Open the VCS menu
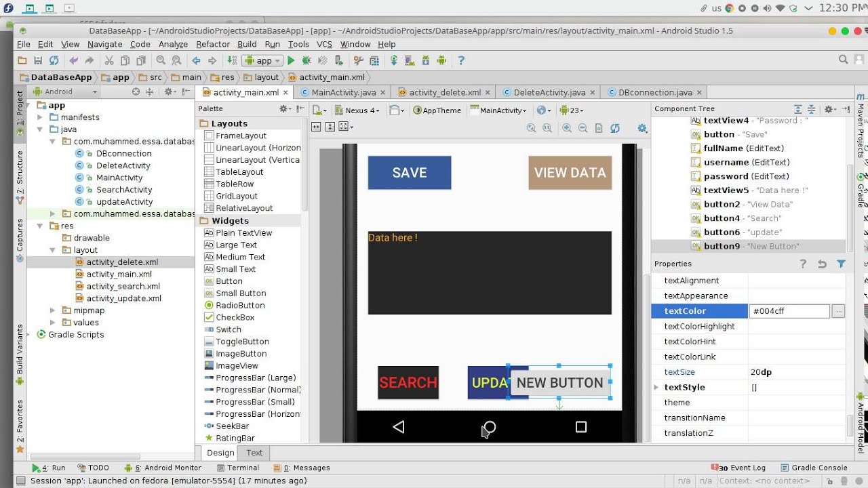This screenshot has width=868, height=488. click(324, 44)
